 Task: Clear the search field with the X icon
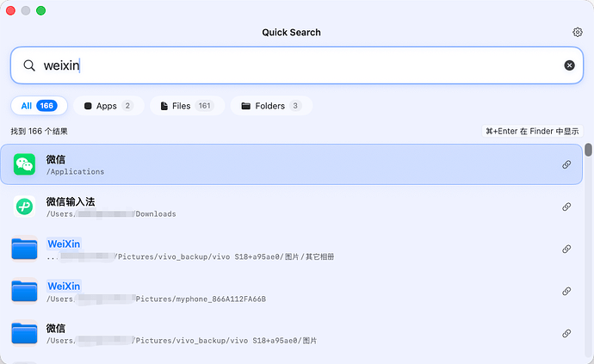pos(569,65)
